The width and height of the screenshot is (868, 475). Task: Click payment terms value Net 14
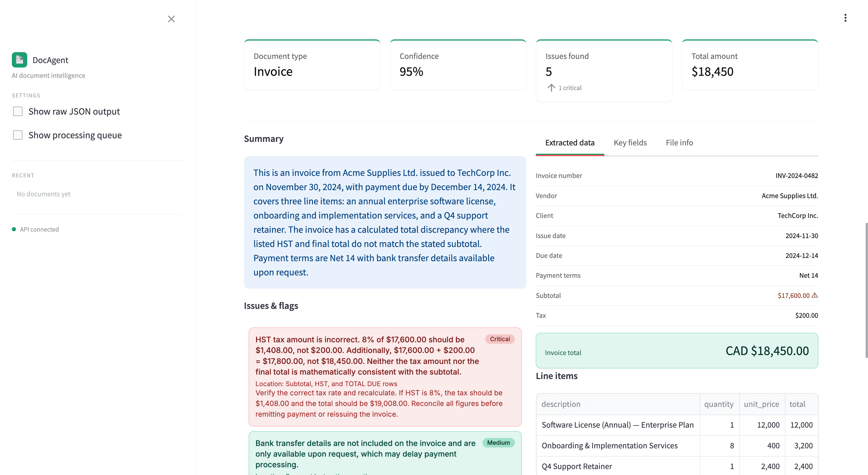pyautogui.click(x=808, y=275)
